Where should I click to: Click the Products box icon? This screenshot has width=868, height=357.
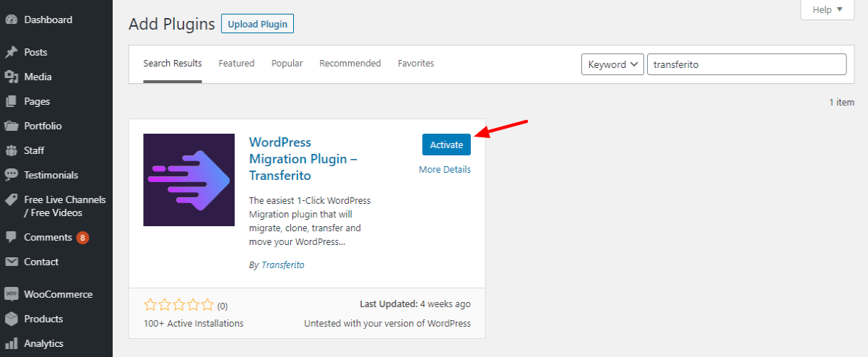pyautogui.click(x=12, y=319)
